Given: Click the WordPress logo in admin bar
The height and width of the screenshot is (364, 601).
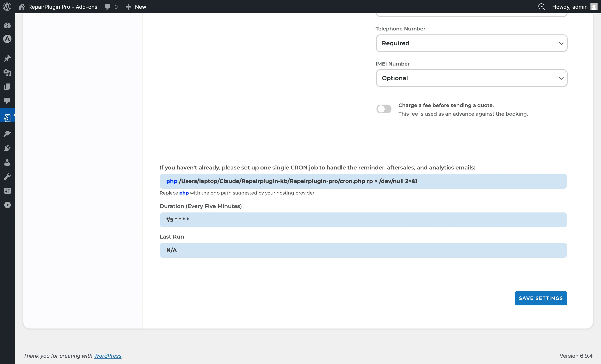Looking at the screenshot, I should 7,7.
